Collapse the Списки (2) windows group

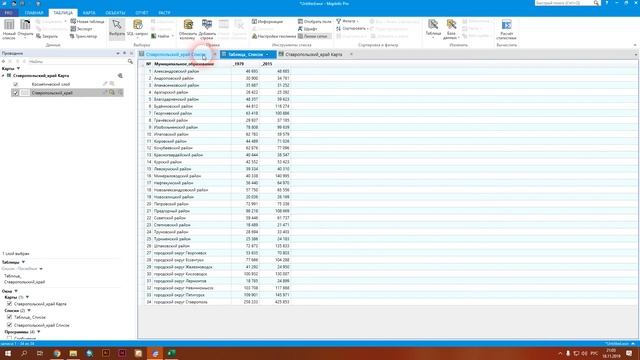tap(29, 311)
